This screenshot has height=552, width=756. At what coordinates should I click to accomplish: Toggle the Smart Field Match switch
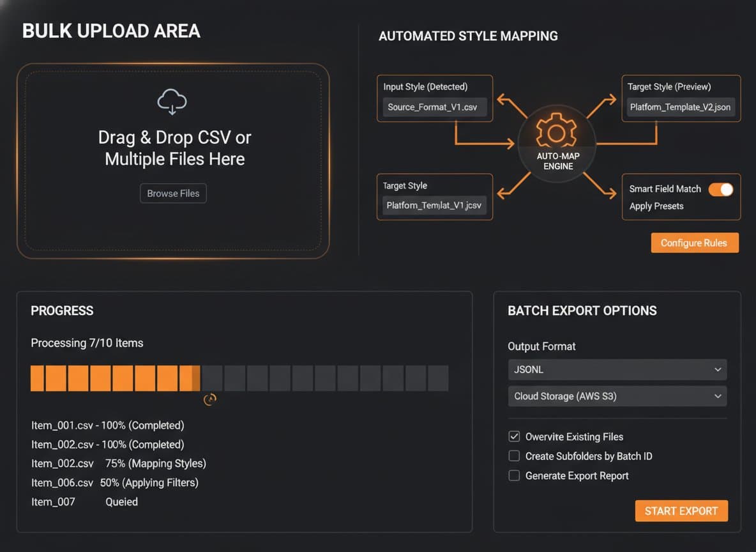point(721,189)
